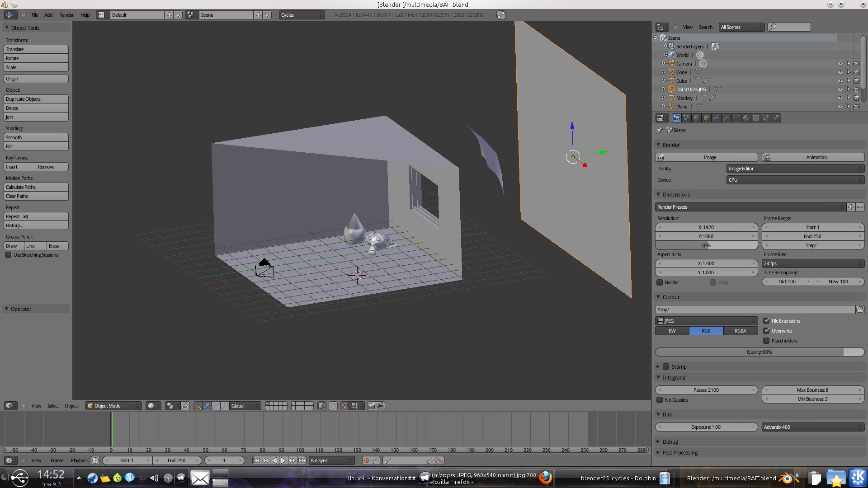Viewport: 868px width, 488px height.
Task: Open the Material properties tab
Action: (746, 118)
